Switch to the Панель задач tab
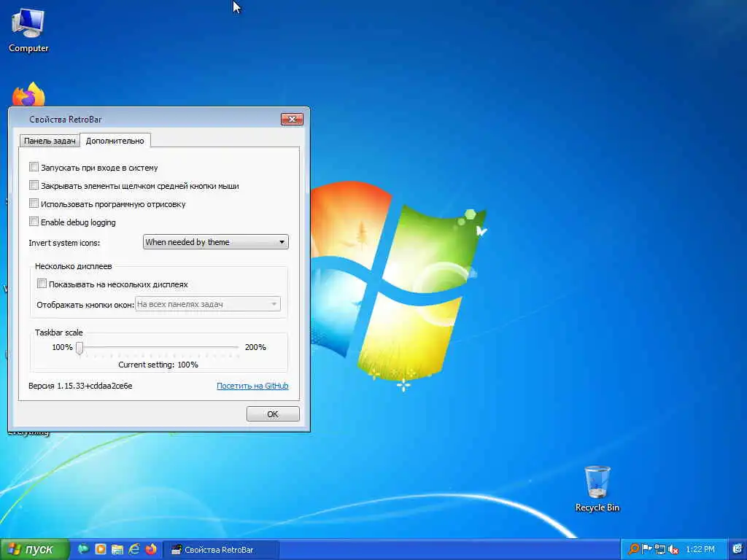 click(x=50, y=141)
